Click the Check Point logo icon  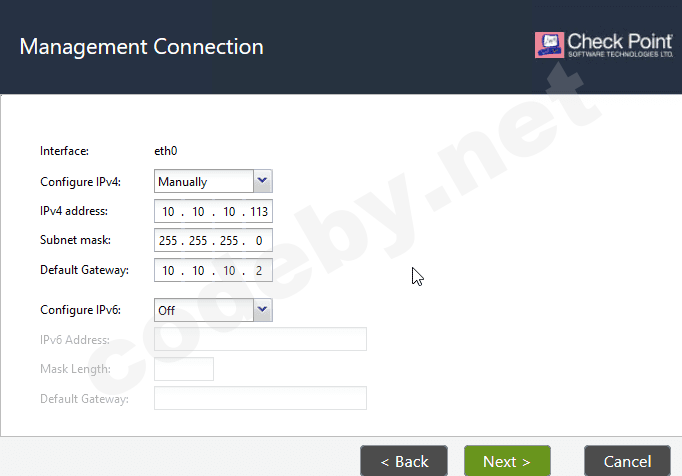[x=549, y=45]
